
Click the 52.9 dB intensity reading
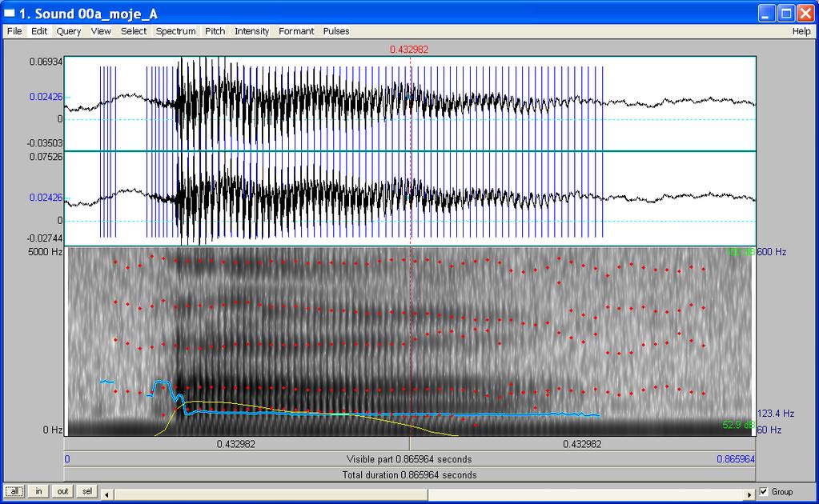tap(739, 425)
